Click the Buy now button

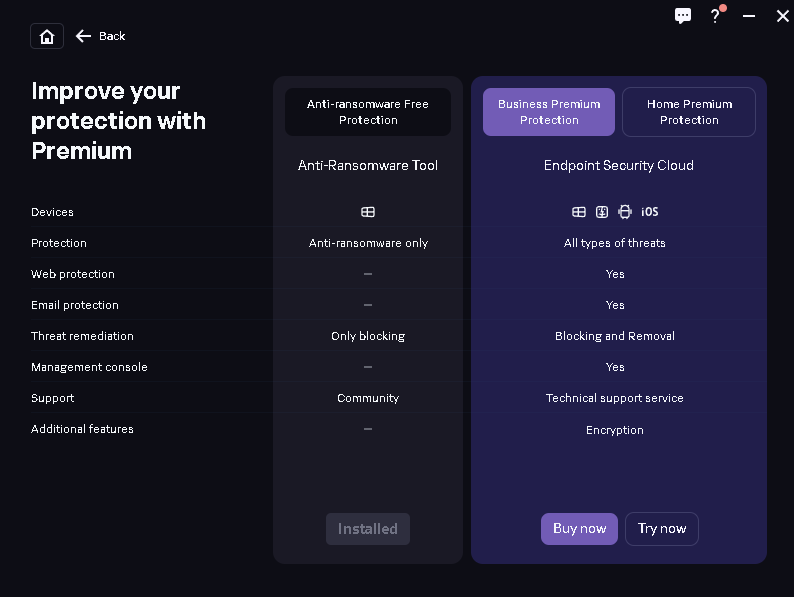[x=579, y=529]
